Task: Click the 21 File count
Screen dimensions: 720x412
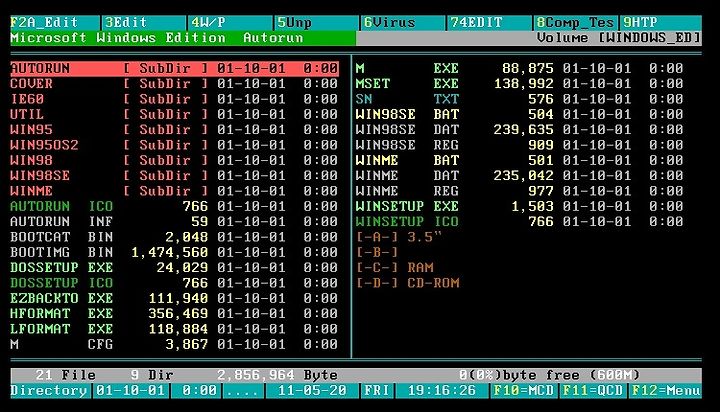Action: pyautogui.click(x=65, y=375)
